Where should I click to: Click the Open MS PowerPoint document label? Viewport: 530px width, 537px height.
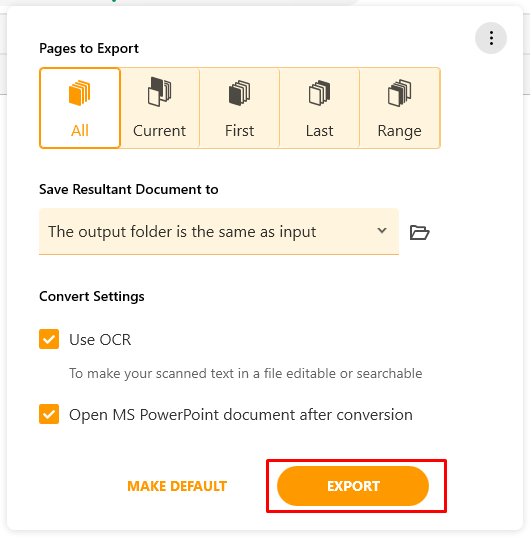[241, 415]
